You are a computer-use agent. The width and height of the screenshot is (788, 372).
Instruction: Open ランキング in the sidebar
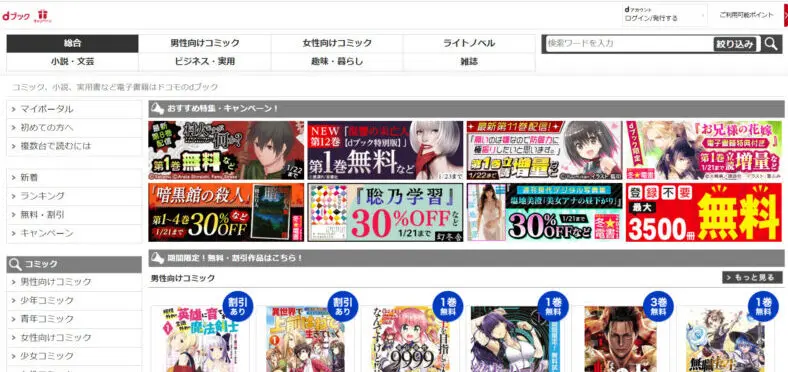pos(74,196)
